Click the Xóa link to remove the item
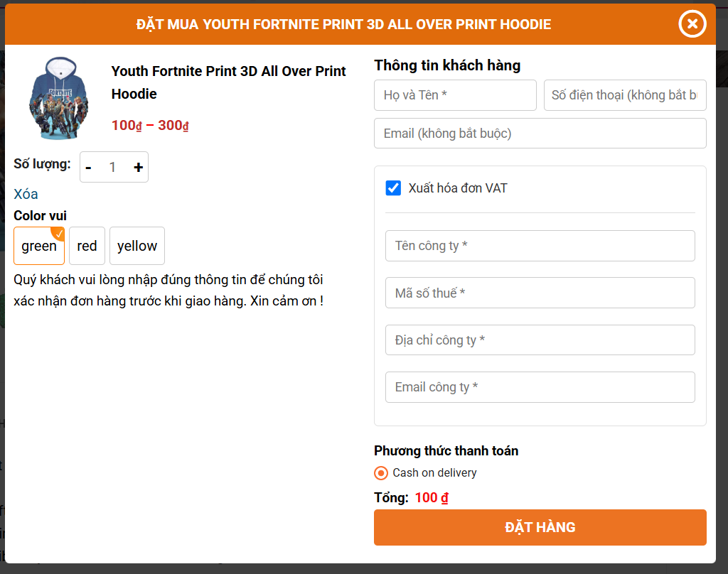Image resolution: width=728 pixels, height=574 pixels. 25,194
